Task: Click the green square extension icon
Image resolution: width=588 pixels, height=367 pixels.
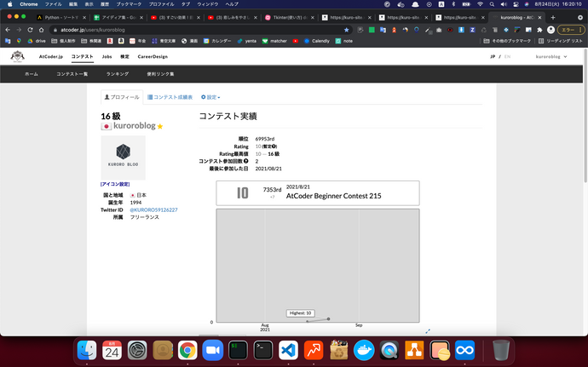Action: pyautogui.click(x=372, y=30)
